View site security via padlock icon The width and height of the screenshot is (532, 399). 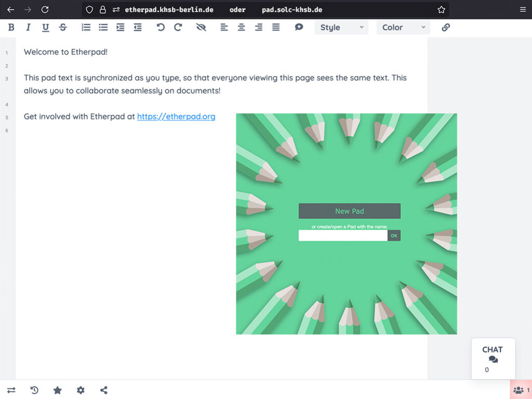tap(102, 9)
